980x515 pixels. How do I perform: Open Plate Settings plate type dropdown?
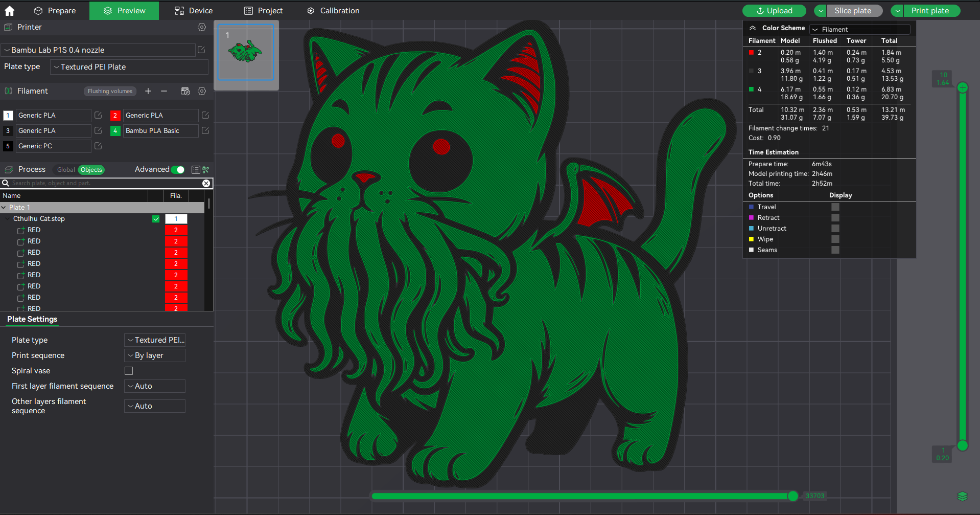155,340
